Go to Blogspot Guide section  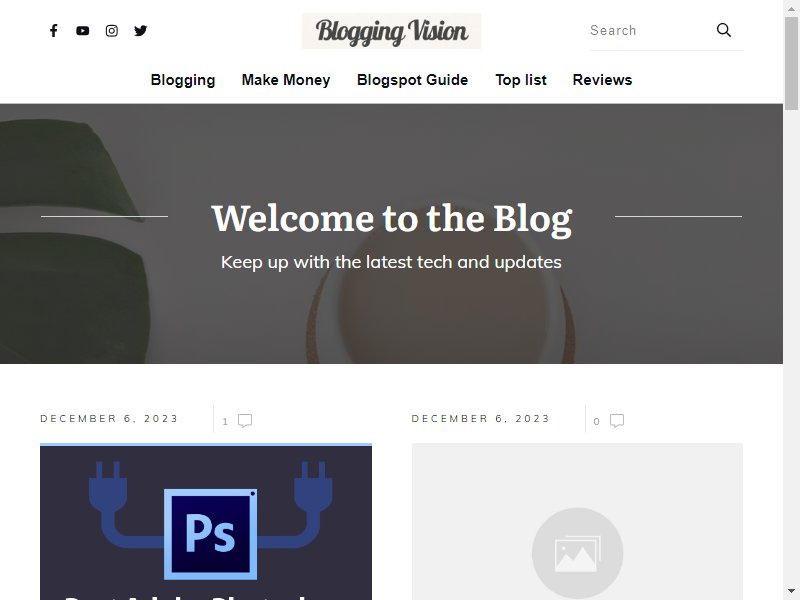tap(412, 80)
